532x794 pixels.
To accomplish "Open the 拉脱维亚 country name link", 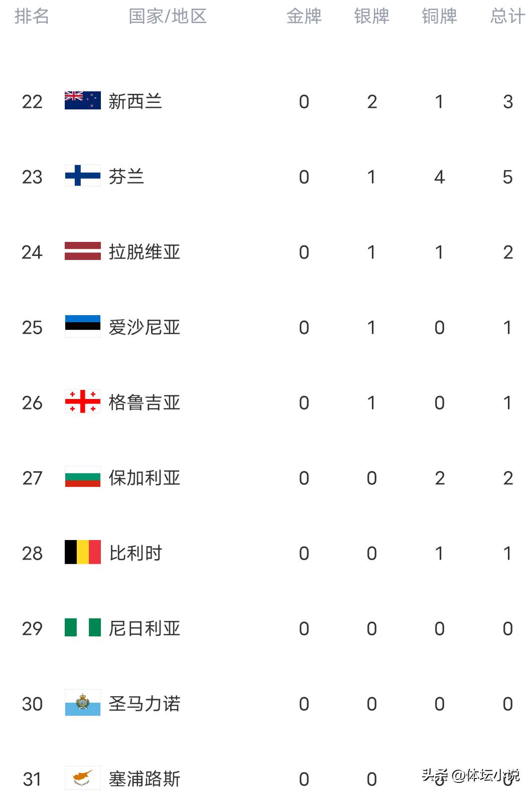I will coord(144,252).
